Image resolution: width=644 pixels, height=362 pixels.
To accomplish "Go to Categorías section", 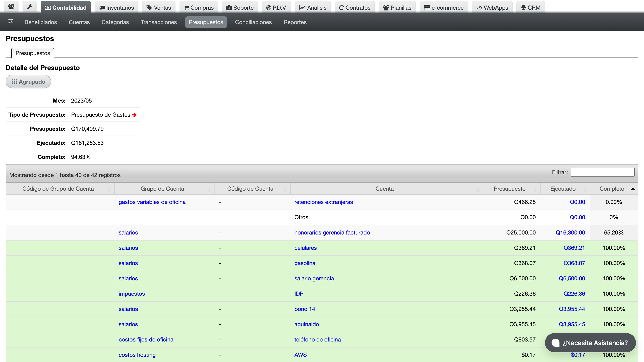I will coord(115,22).
